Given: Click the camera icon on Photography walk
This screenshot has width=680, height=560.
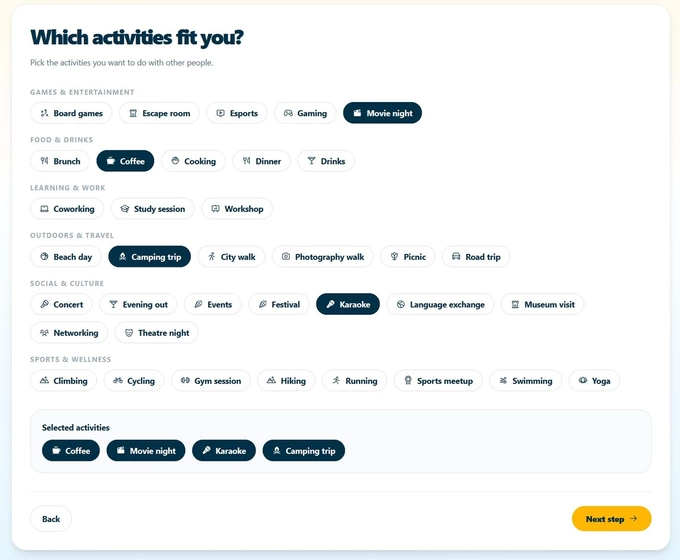Looking at the screenshot, I should click(286, 257).
